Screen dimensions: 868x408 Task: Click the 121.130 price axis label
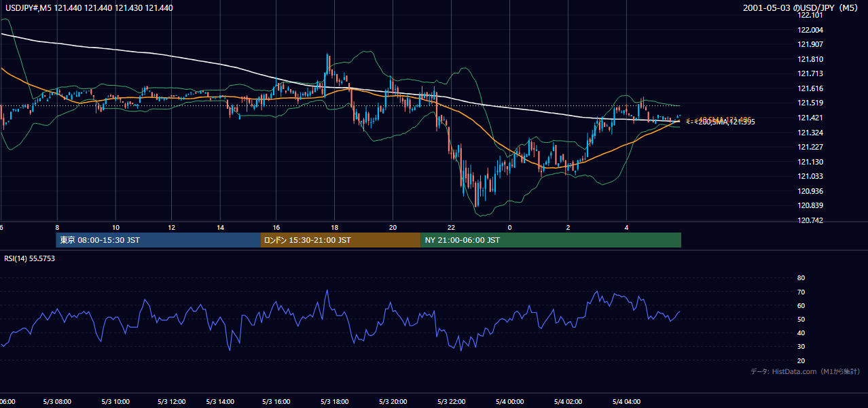tap(810, 161)
